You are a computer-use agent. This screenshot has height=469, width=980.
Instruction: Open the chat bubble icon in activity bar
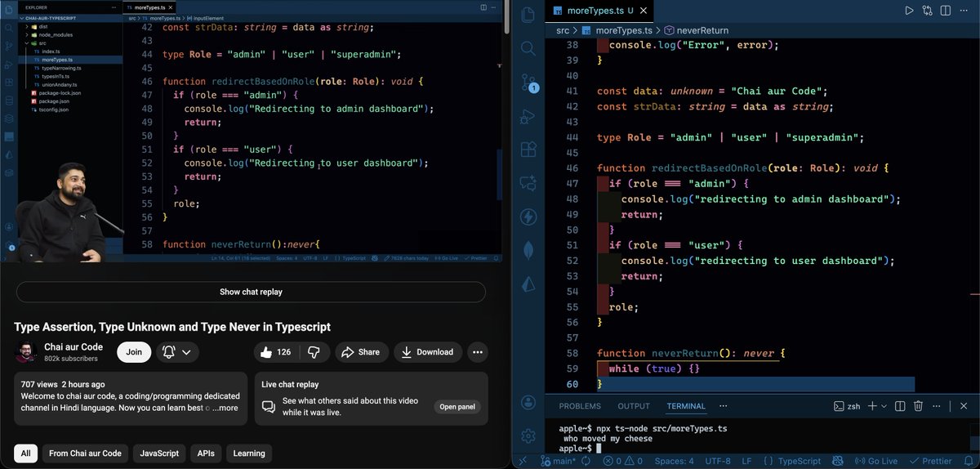(x=528, y=183)
